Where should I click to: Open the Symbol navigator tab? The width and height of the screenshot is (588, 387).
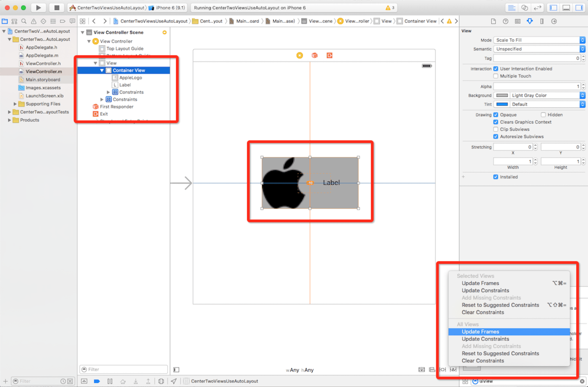tap(14, 21)
